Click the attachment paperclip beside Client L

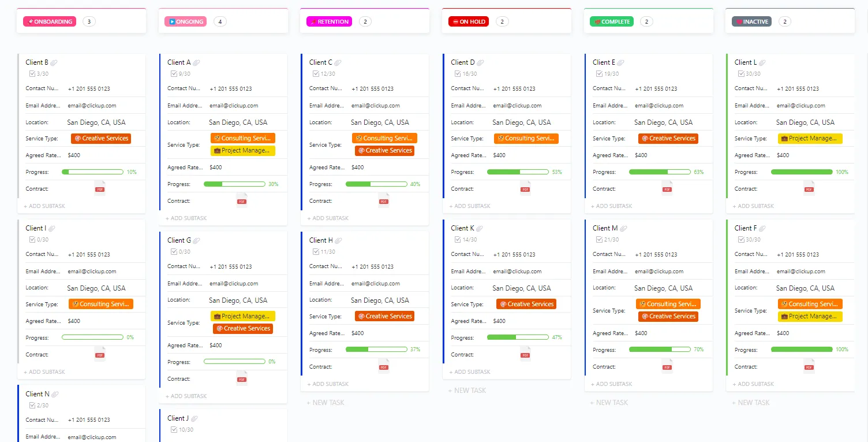pyautogui.click(x=762, y=62)
